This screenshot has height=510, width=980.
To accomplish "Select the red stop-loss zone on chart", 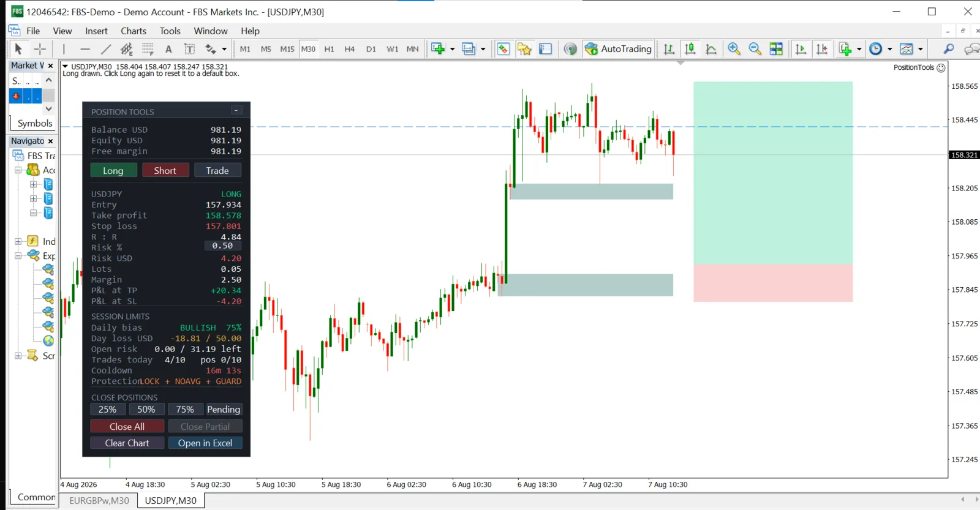I will (773, 283).
